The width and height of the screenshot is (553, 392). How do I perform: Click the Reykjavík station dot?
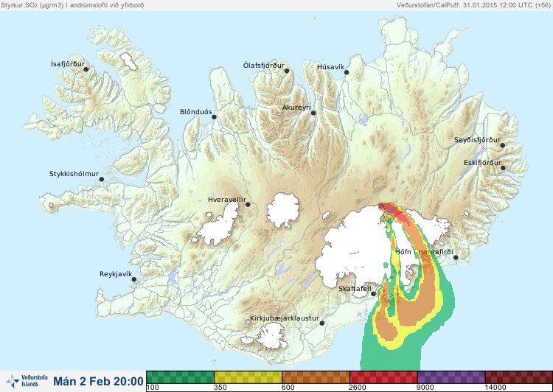[134, 279]
